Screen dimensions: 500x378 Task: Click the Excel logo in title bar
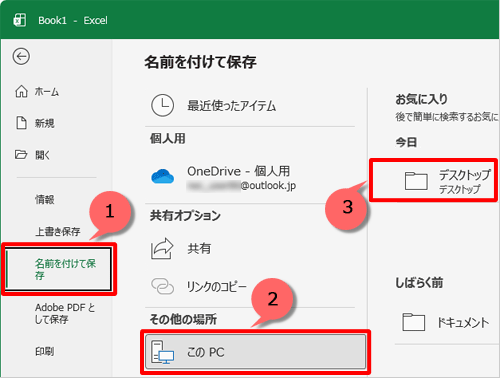(20, 20)
